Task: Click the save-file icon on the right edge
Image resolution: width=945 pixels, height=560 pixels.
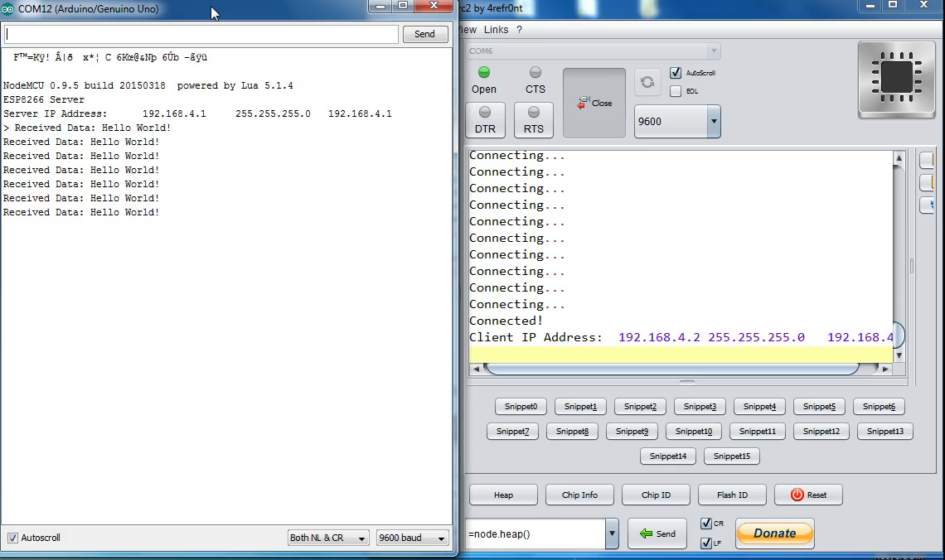Action: pyautogui.click(x=928, y=183)
